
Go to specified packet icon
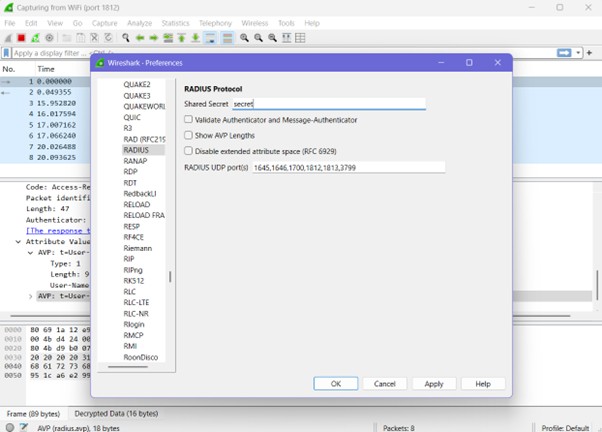point(168,38)
